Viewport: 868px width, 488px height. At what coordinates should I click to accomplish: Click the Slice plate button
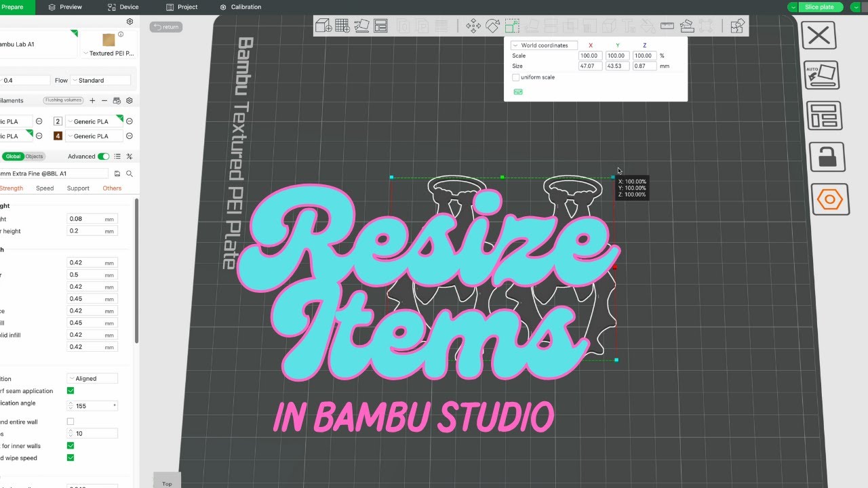pyautogui.click(x=819, y=7)
